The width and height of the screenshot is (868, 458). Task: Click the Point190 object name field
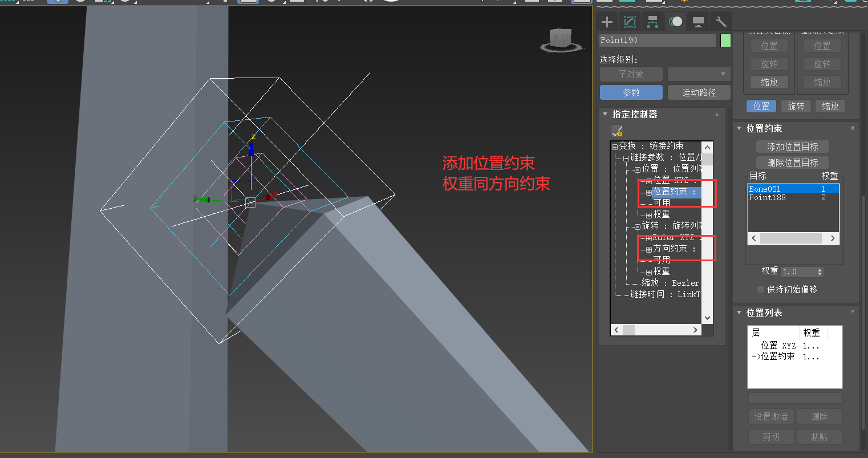tap(658, 40)
